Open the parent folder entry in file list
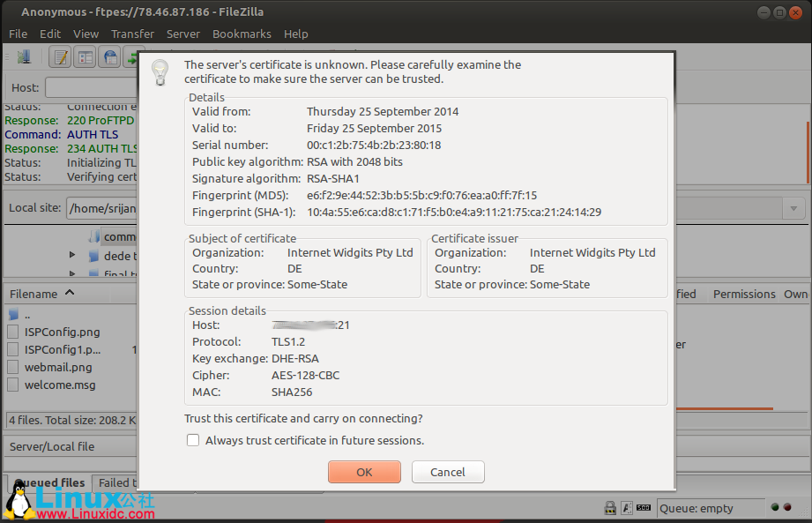812x523 pixels. [26, 313]
